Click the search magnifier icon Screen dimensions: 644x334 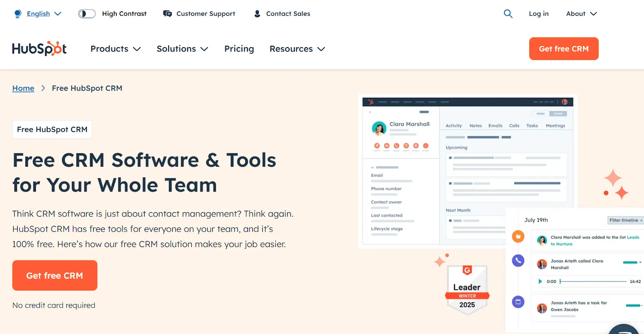[x=508, y=14]
